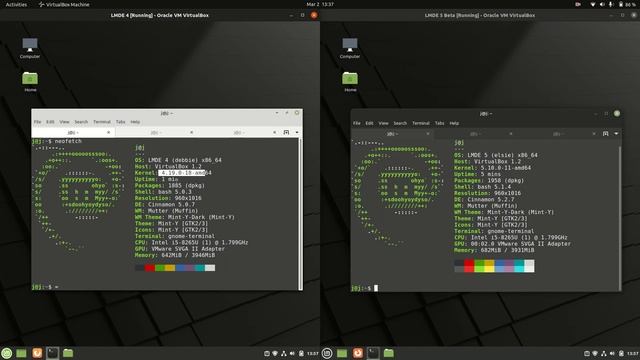Click the host battery indicator showing 86 %
Screen dimensions: 640x360
(x=627, y=4)
